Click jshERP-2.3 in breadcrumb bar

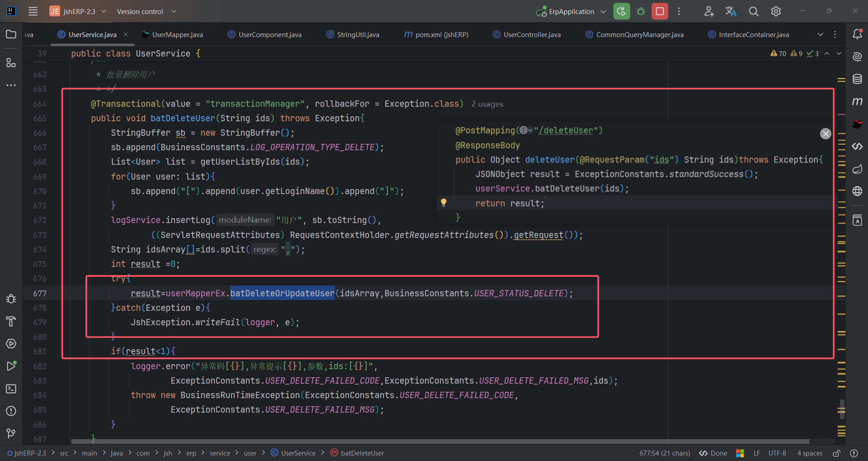point(27,453)
